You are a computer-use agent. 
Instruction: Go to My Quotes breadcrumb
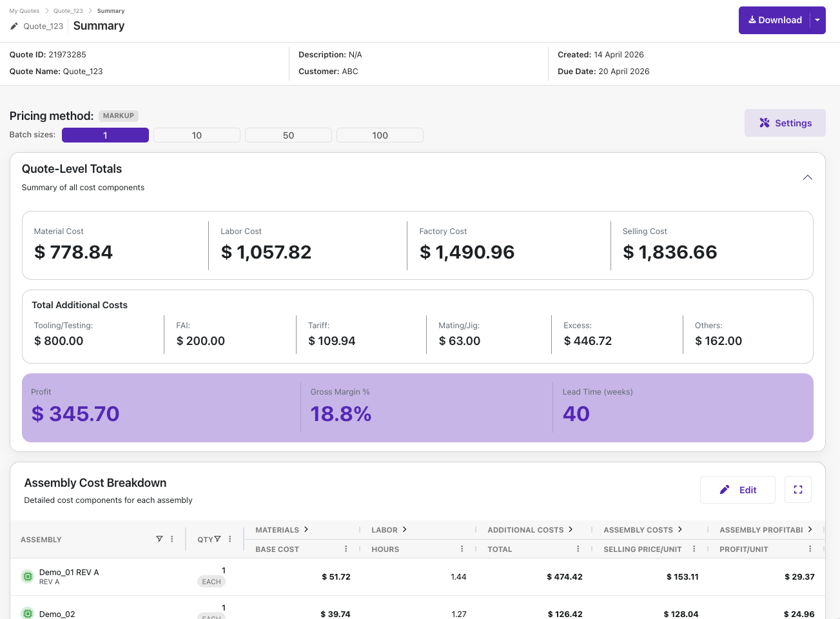click(x=24, y=11)
